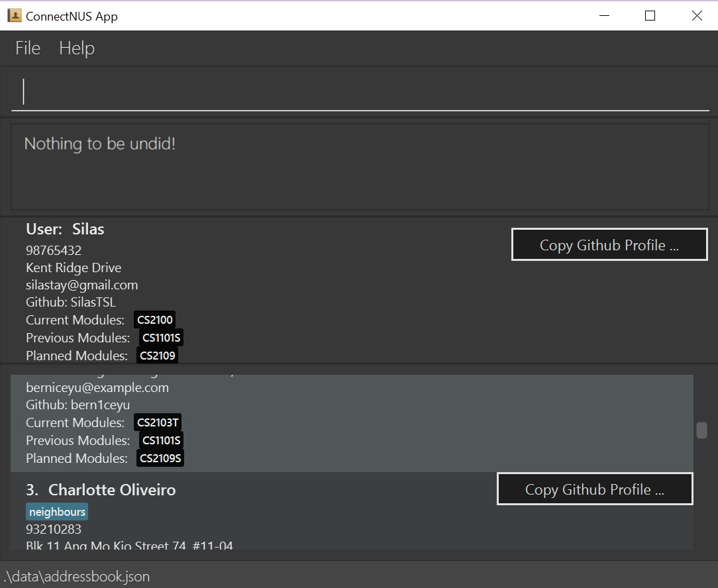Copy Silas's Github Profile button
Viewport: 718px width, 588px height.
[x=609, y=244]
